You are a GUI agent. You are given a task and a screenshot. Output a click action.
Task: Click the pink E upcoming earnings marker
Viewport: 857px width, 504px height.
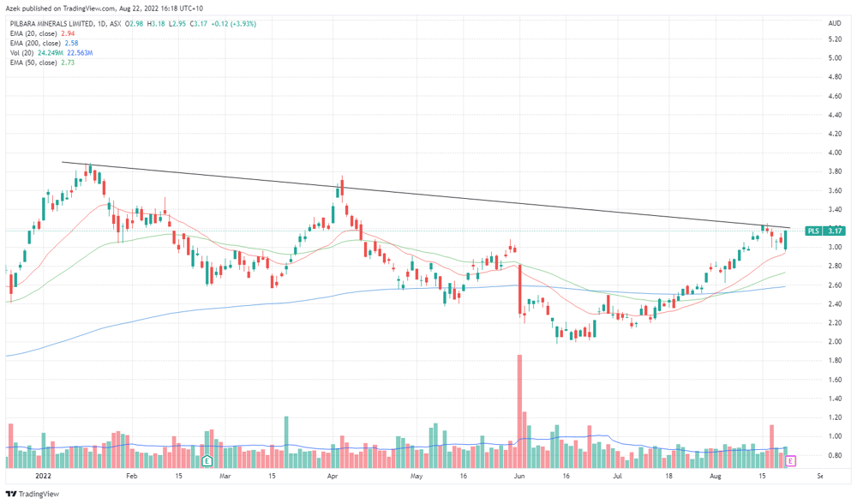tap(790, 461)
